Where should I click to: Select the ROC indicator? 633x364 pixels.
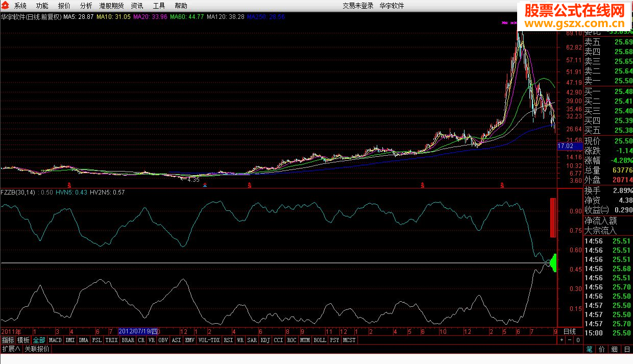click(291, 340)
